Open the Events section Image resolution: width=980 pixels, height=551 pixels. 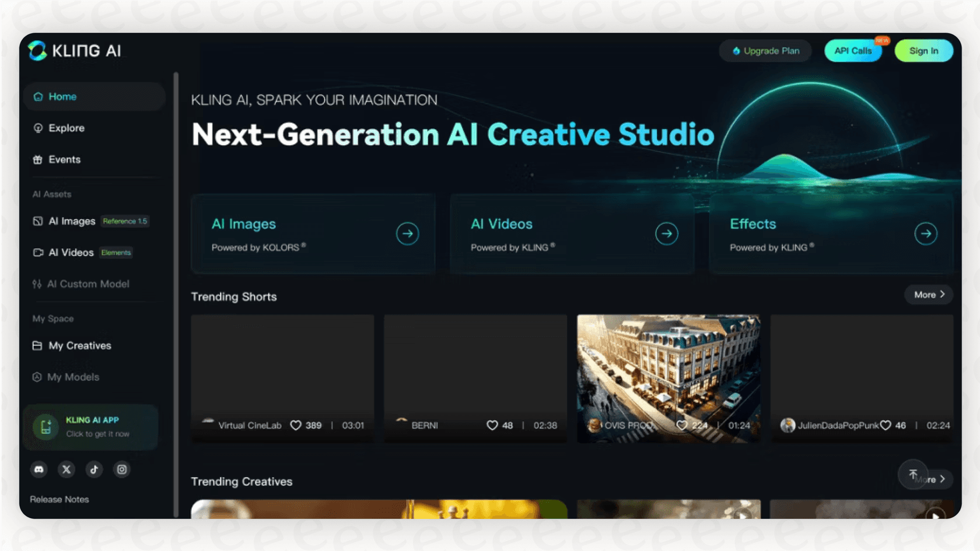click(64, 159)
